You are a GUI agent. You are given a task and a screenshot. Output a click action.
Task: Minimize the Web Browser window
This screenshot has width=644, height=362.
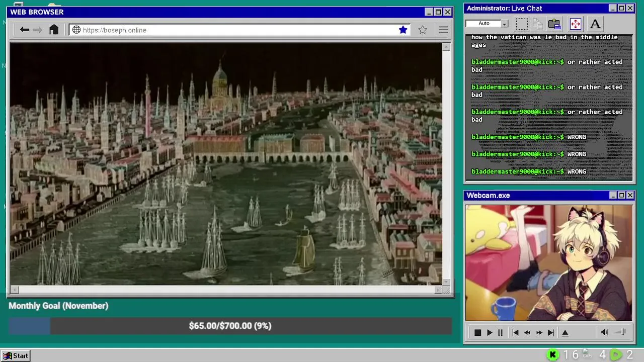(429, 12)
